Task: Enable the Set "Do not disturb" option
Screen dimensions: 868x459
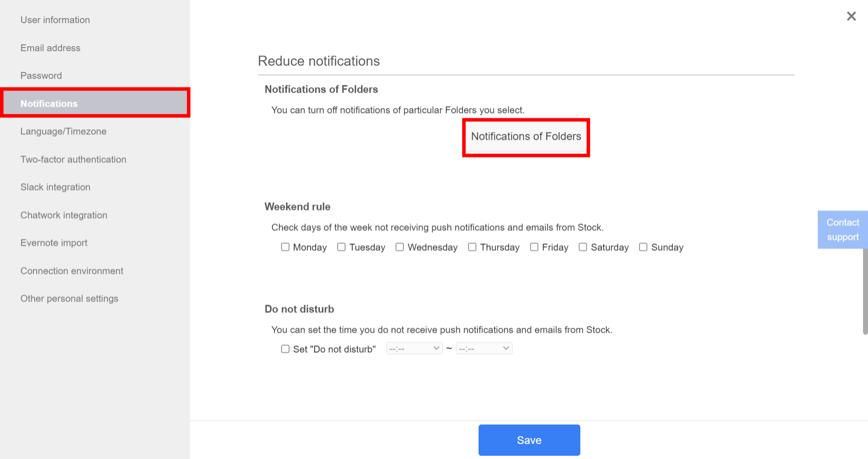Action: tap(285, 349)
